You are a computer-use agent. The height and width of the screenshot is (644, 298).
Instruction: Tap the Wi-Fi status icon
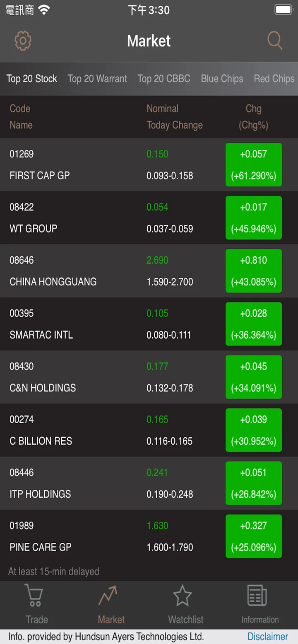(43, 10)
